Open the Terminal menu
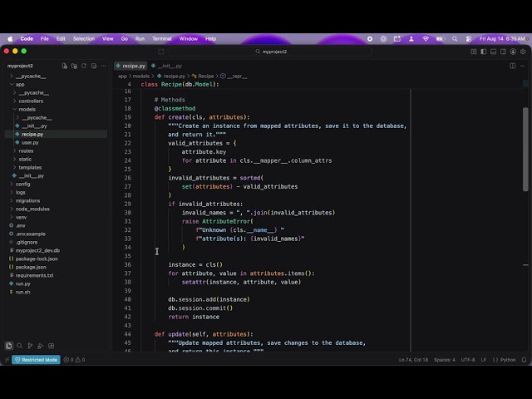 [x=161, y=39]
